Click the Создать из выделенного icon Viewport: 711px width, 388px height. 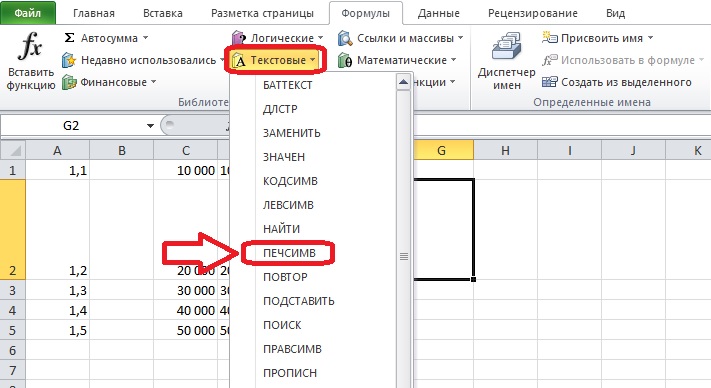pos(550,82)
